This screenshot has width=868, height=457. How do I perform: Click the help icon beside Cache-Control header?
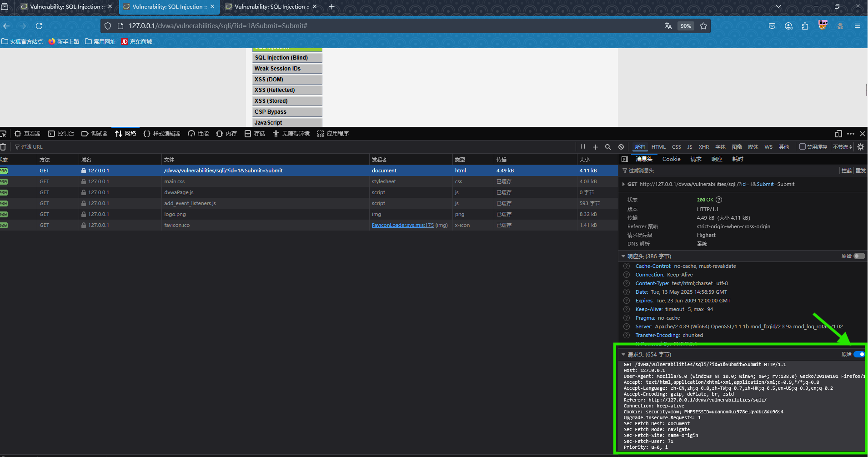(x=627, y=266)
